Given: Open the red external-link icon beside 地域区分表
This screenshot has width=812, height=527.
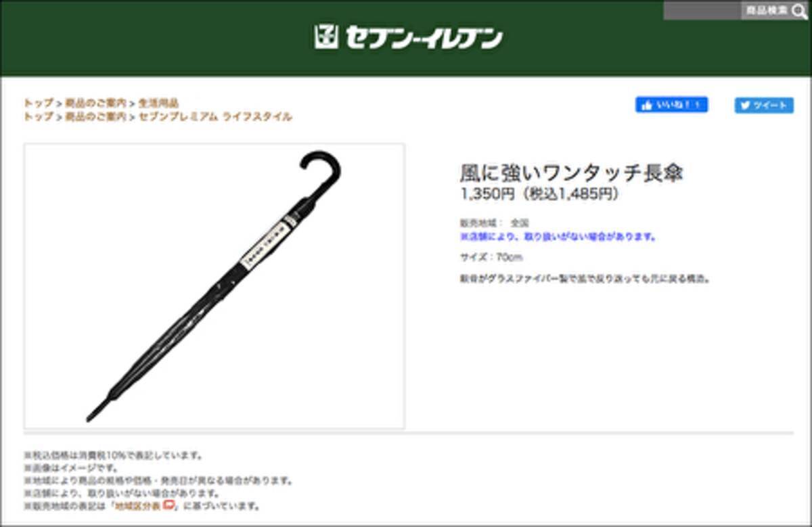Looking at the screenshot, I should [x=170, y=505].
